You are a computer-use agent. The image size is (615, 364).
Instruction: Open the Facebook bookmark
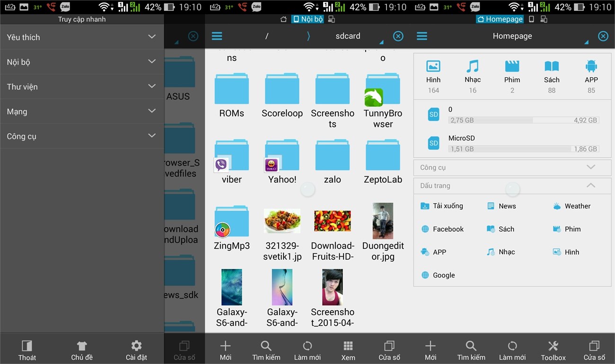click(442, 229)
